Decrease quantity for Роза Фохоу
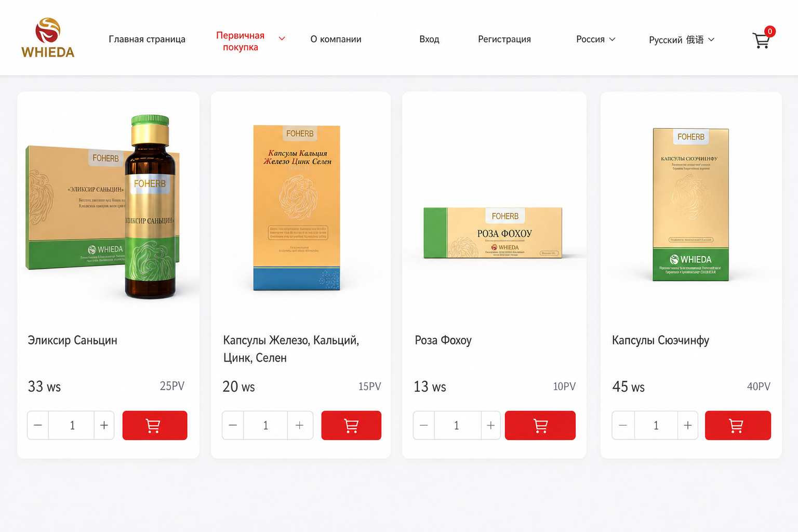Screen dimensions: 798x532 point(424,425)
